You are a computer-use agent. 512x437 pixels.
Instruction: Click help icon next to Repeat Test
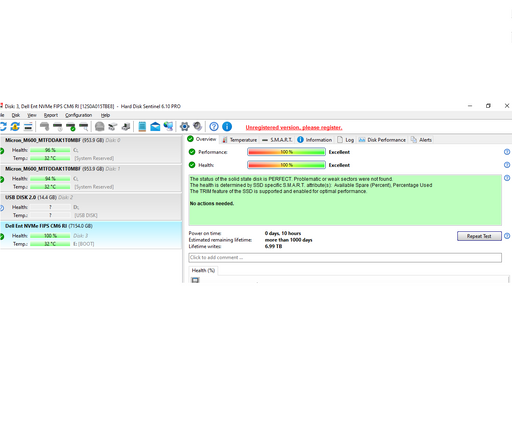[507, 236]
